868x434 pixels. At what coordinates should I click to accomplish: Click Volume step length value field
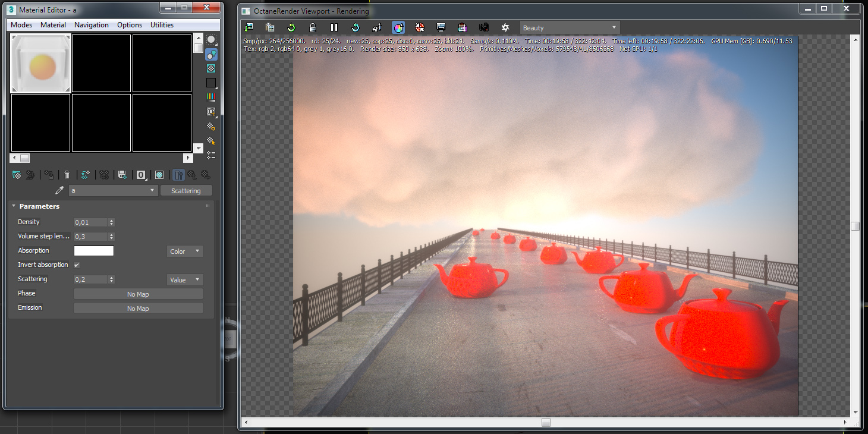pyautogui.click(x=90, y=237)
